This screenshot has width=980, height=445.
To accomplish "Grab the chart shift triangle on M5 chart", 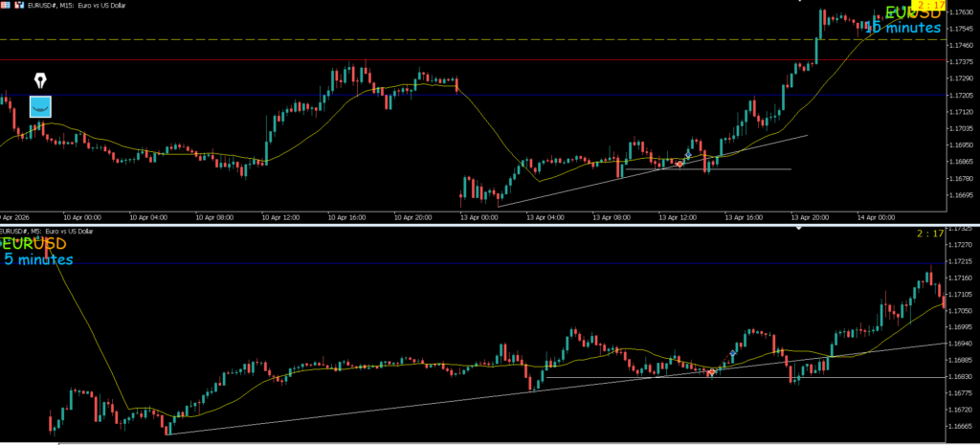I will [798, 228].
